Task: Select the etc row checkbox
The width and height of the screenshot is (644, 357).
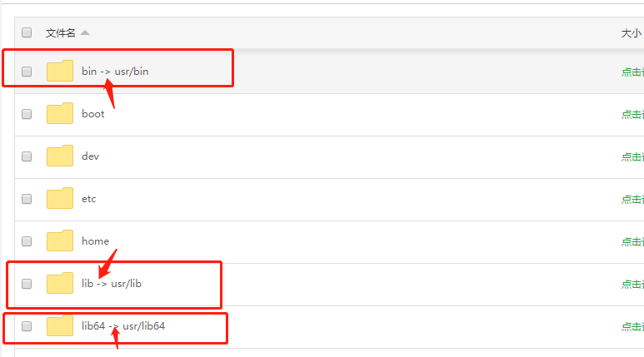Action: pyautogui.click(x=27, y=199)
